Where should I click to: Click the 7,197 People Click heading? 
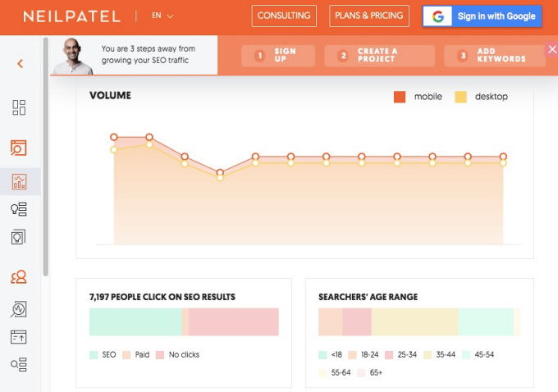click(x=162, y=297)
